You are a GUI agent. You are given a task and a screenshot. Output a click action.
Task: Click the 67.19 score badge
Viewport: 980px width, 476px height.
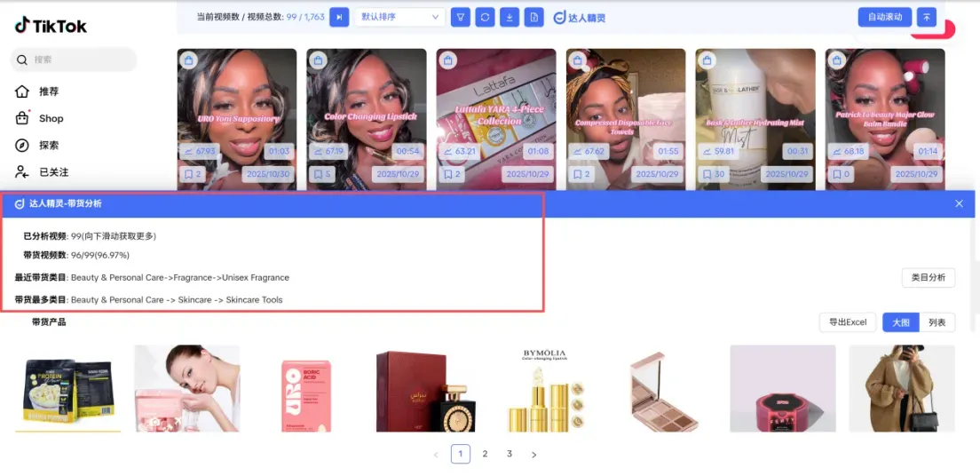(330, 151)
